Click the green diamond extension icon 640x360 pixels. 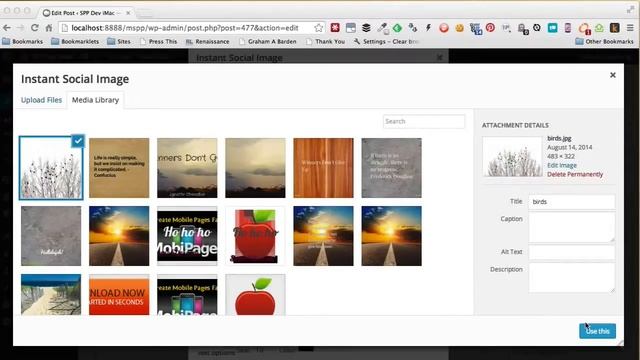[x=397, y=28]
